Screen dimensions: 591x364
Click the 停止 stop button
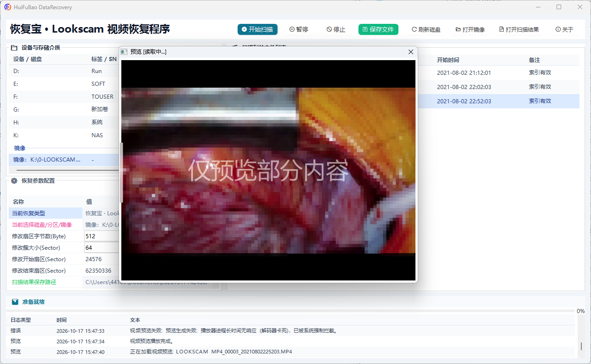click(x=336, y=29)
